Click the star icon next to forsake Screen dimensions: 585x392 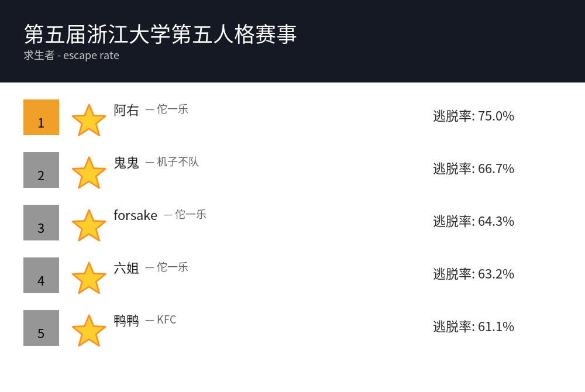click(89, 226)
